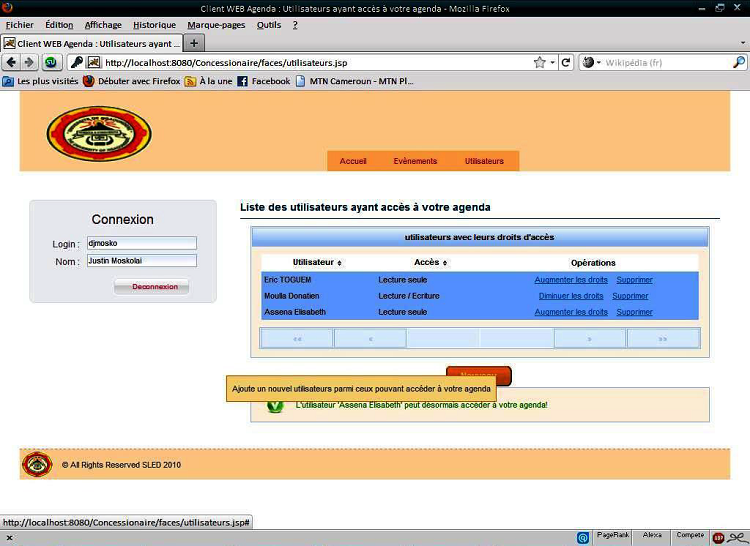
Task: Click the blue @ icon in status bar
Action: click(583, 537)
